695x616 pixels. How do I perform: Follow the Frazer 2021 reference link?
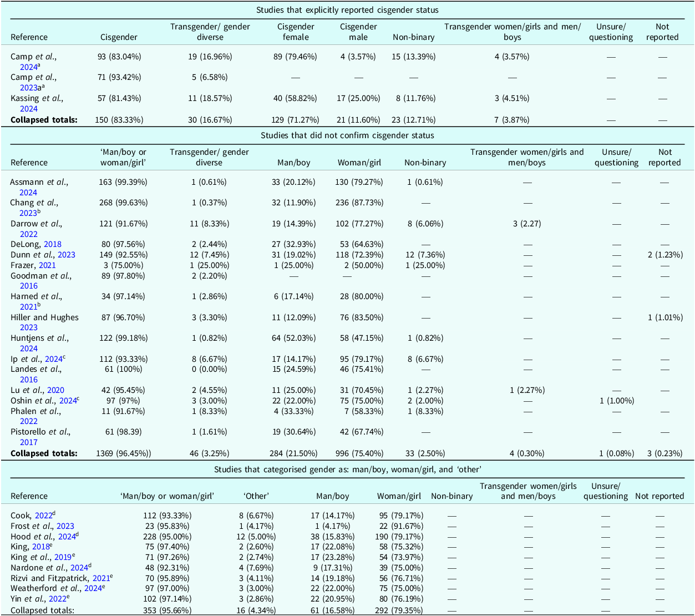coord(47,265)
